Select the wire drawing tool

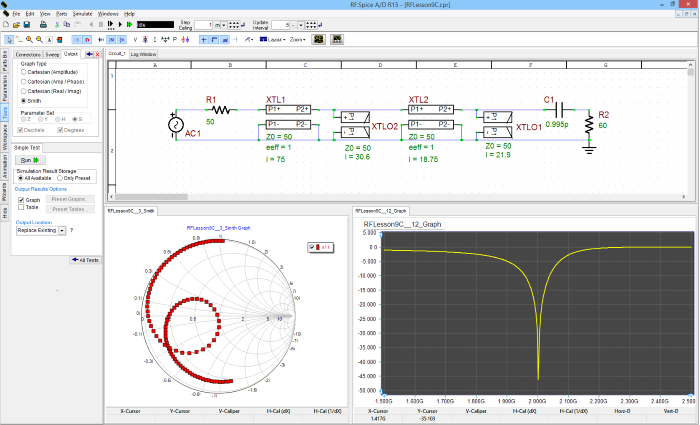tap(19, 40)
